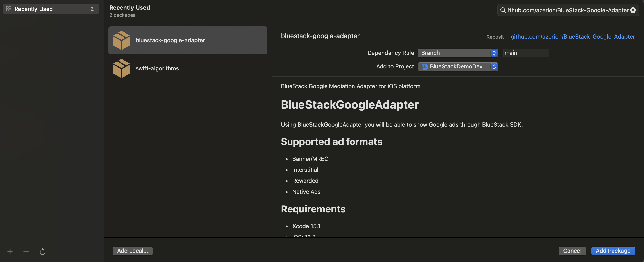
Task: Click the Rewarded list item
Action: (305, 181)
